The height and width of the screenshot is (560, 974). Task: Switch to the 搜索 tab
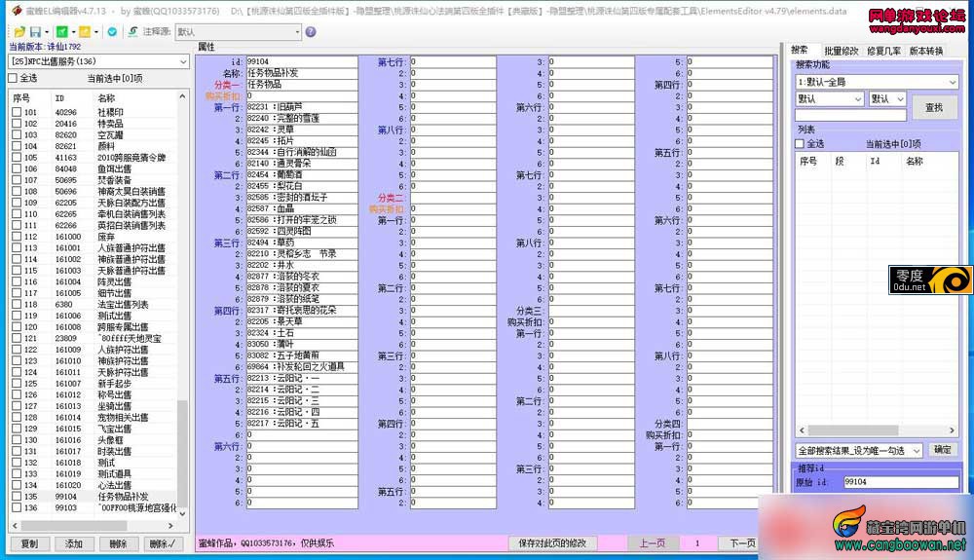[x=800, y=51]
